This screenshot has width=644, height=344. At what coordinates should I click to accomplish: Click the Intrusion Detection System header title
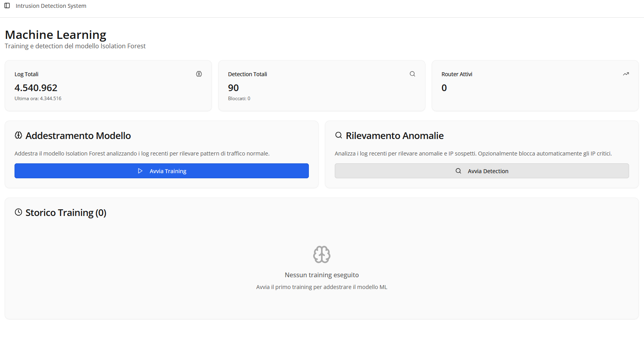(51, 6)
